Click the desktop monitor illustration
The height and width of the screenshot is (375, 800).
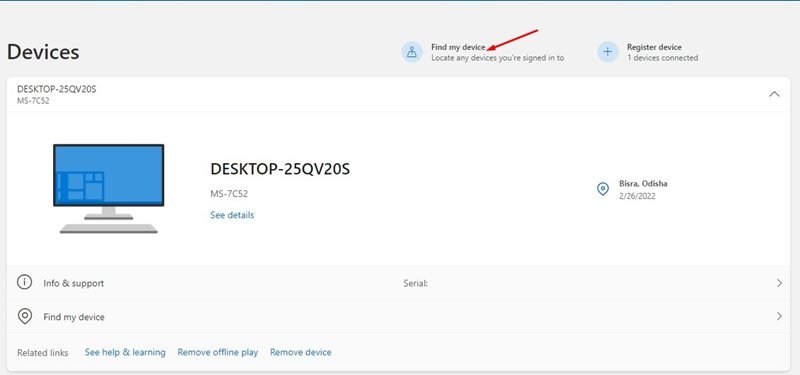pos(109,189)
